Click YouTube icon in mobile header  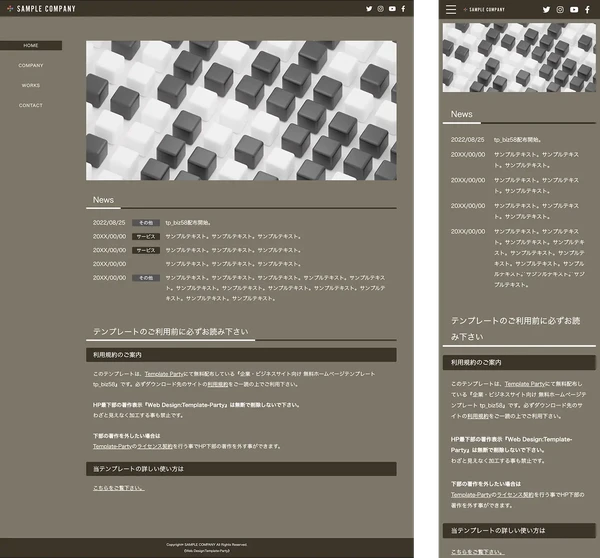pyautogui.click(x=574, y=9)
